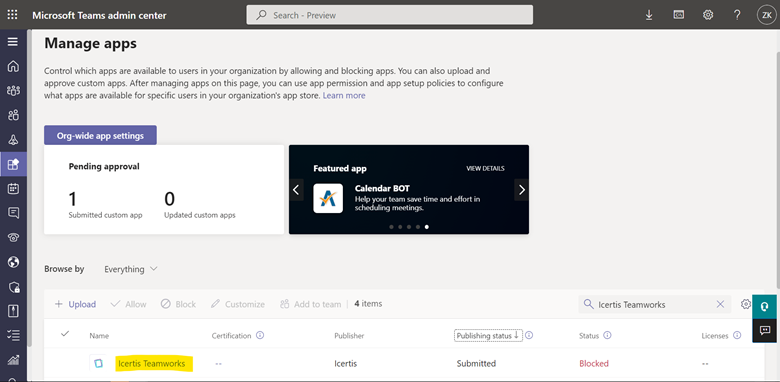Clear the Icertis Teamworks search text
This screenshot has width=780, height=382.
(x=720, y=304)
